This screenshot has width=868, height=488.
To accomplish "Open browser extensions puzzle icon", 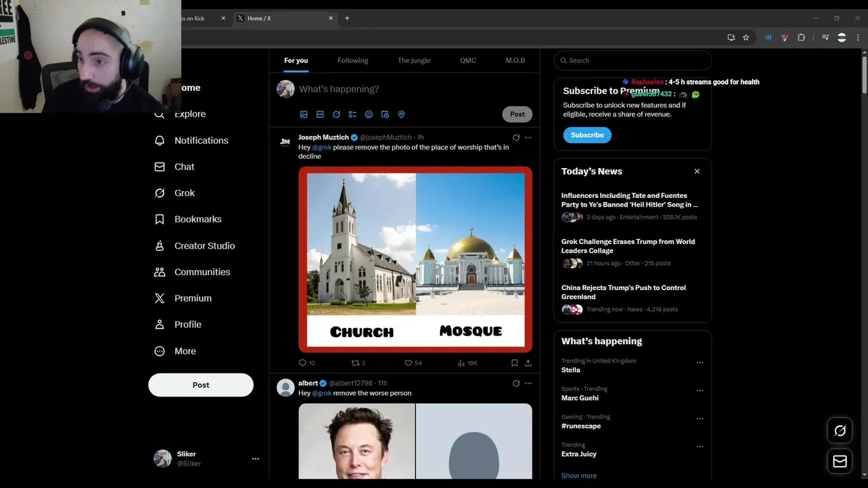I will [x=802, y=37].
